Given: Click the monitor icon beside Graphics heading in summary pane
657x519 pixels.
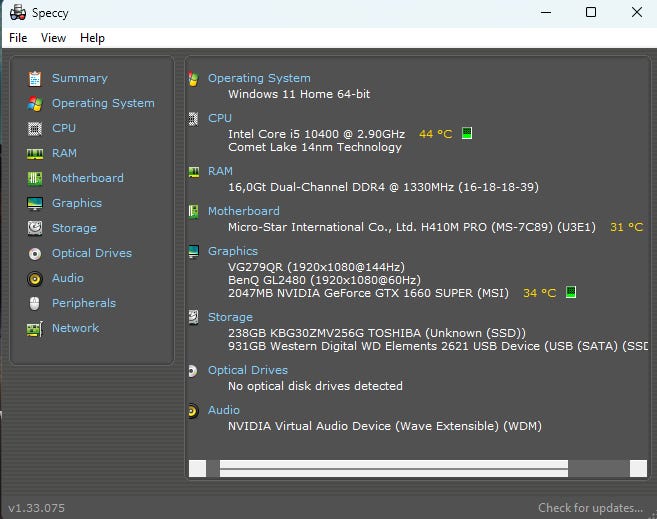Looking at the screenshot, I should coord(194,251).
